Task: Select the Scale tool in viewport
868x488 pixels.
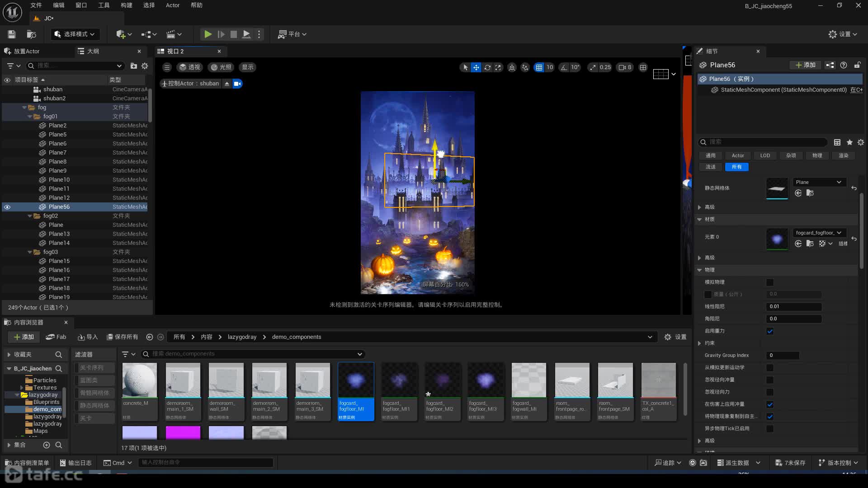Action: click(x=498, y=67)
